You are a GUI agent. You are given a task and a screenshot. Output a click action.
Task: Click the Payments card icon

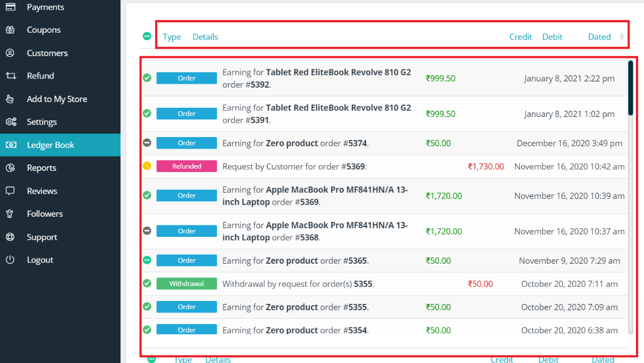10,7
